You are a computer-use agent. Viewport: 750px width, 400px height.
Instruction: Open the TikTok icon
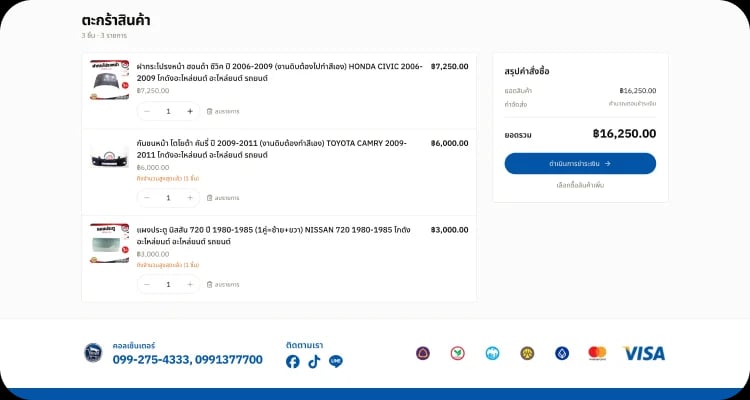coord(314,362)
